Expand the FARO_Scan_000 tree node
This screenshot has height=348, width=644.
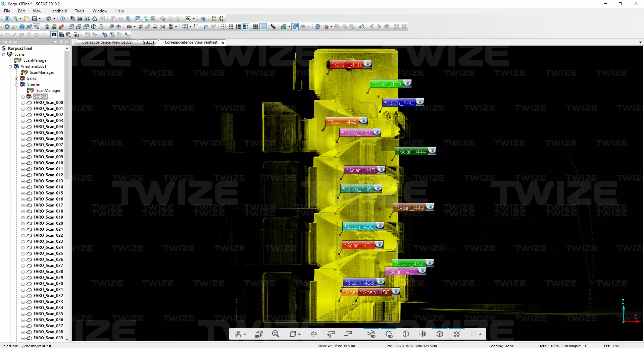point(23,103)
